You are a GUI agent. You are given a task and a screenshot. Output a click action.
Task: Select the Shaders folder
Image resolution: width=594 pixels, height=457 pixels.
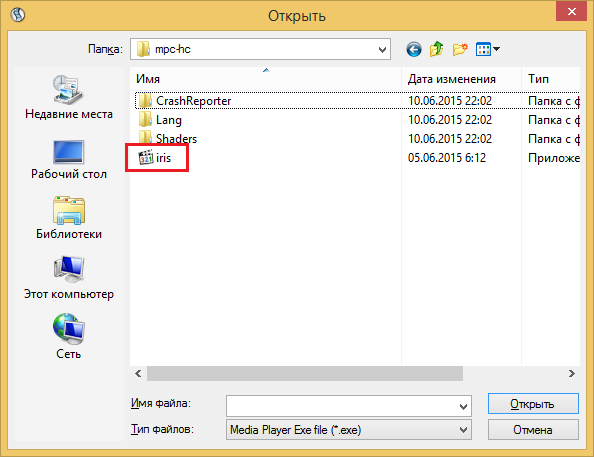[167, 138]
